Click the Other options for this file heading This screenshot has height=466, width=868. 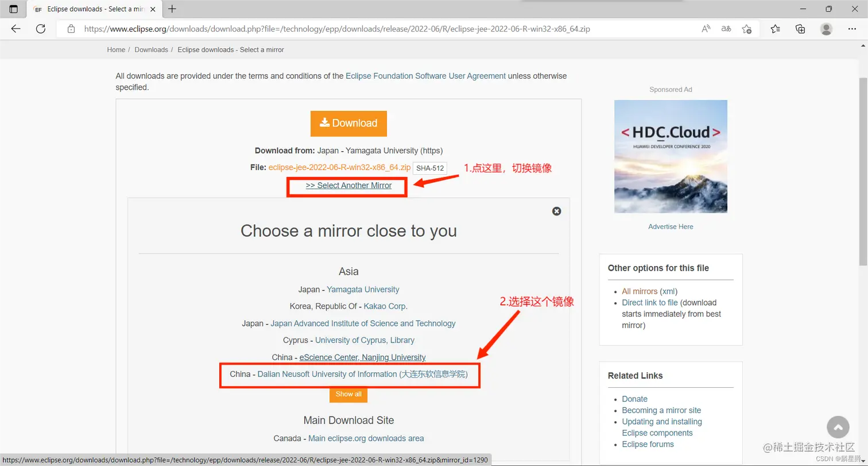click(x=658, y=268)
